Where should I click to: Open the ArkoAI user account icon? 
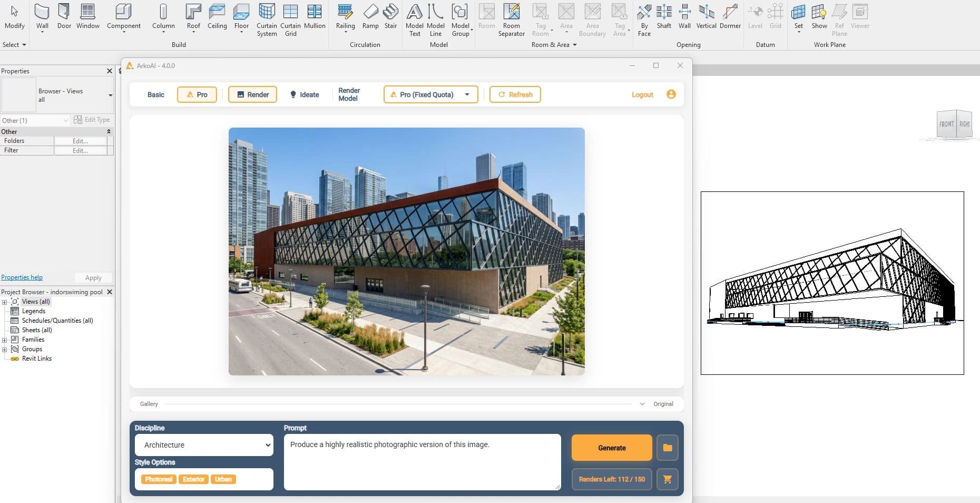click(x=671, y=94)
